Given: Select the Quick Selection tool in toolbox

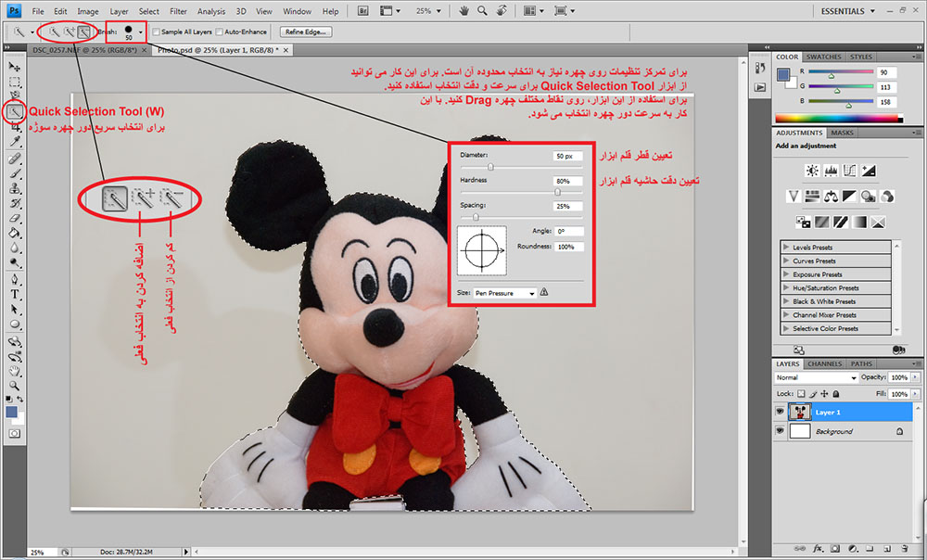Looking at the screenshot, I should pos(15,111).
